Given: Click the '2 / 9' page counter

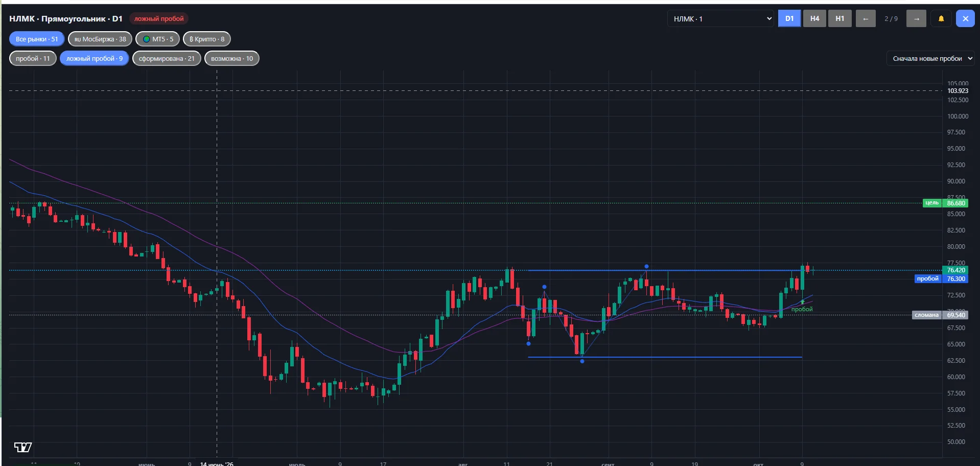Looking at the screenshot, I should [x=891, y=19].
